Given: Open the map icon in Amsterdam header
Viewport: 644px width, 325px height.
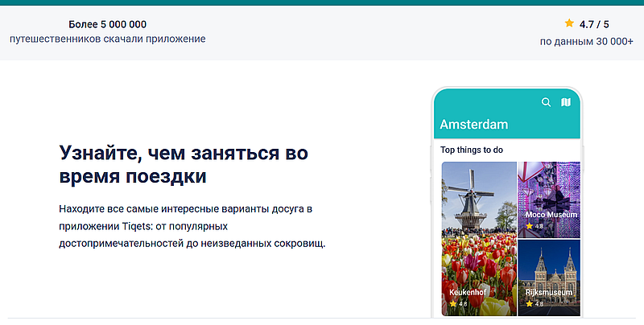Looking at the screenshot, I should click(x=566, y=102).
